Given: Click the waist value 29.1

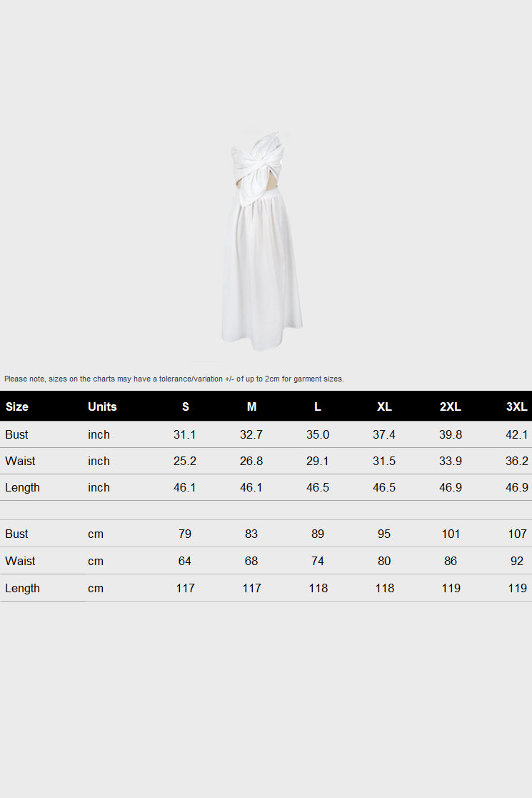Looking at the screenshot, I should coord(317,461).
